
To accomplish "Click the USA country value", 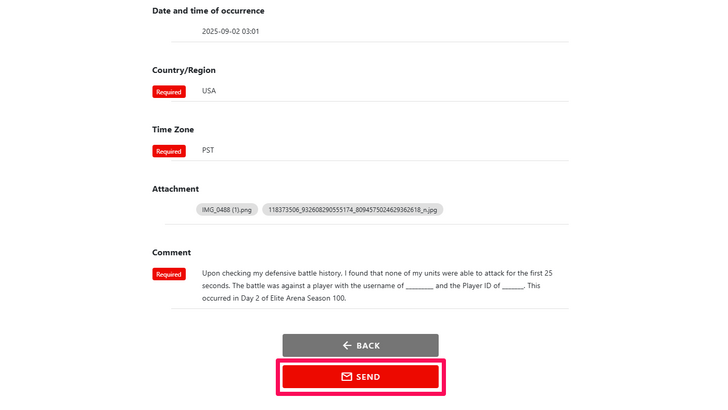I will [209, 91].
